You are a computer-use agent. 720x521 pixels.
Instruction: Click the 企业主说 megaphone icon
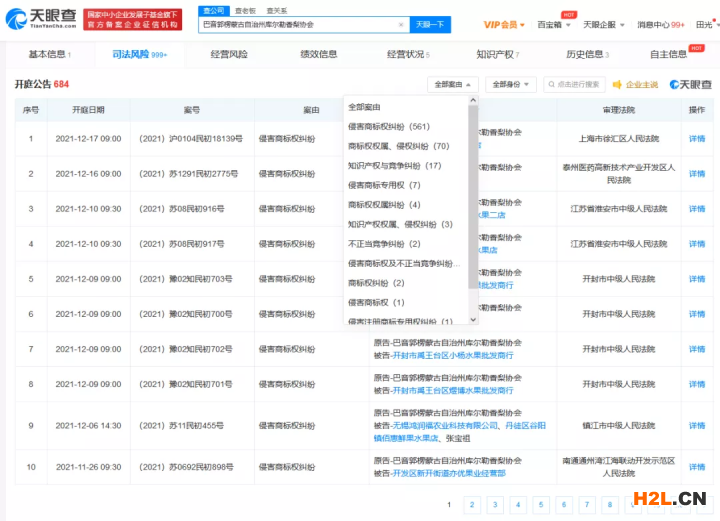coord(617,84)
